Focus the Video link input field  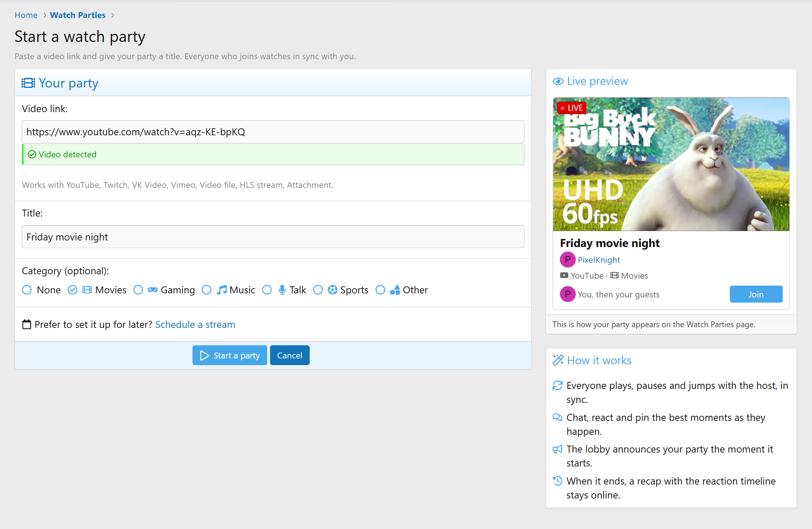pos(273,132)
